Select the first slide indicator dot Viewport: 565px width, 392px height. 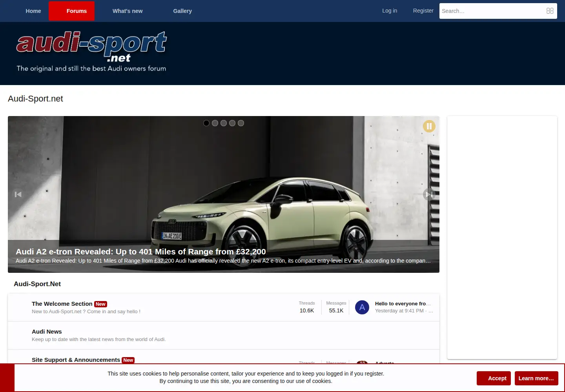(206, 123)
